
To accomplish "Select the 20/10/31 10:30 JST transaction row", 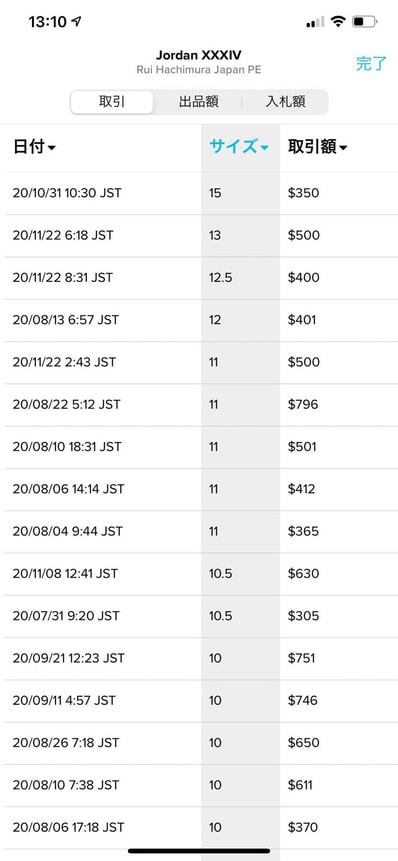I will 201,193.
